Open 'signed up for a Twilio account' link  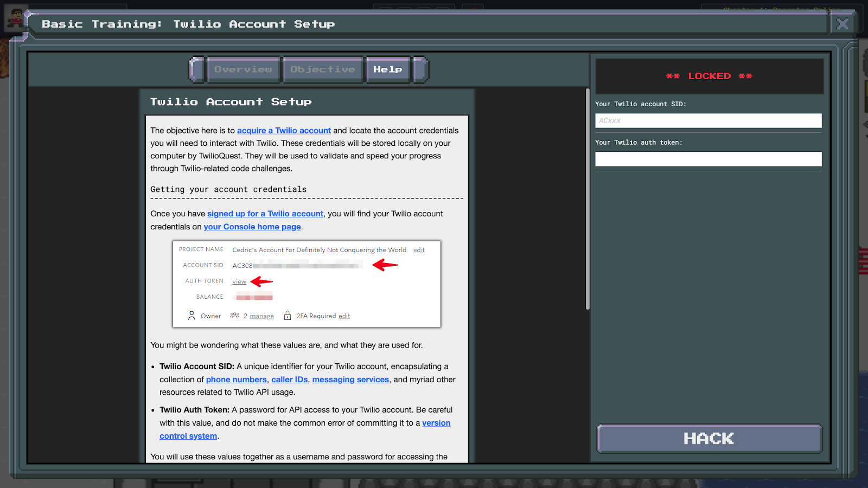click(265, 214)
